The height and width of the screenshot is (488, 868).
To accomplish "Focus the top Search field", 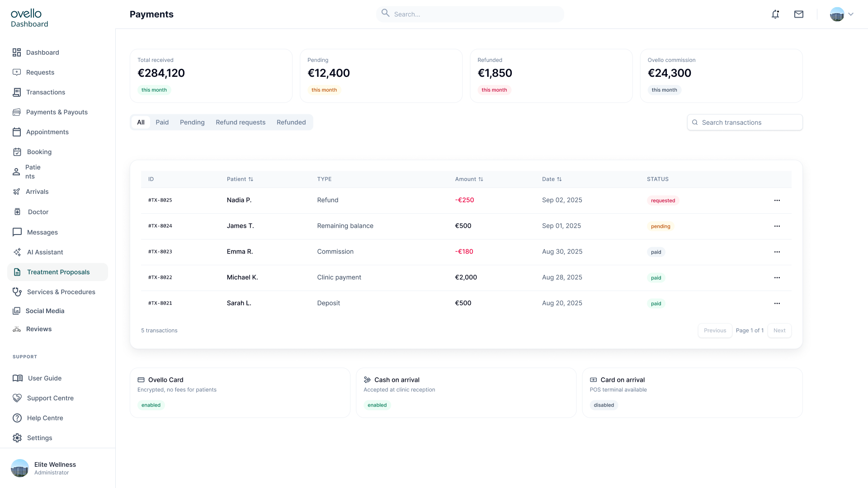I will pos(470,14).
